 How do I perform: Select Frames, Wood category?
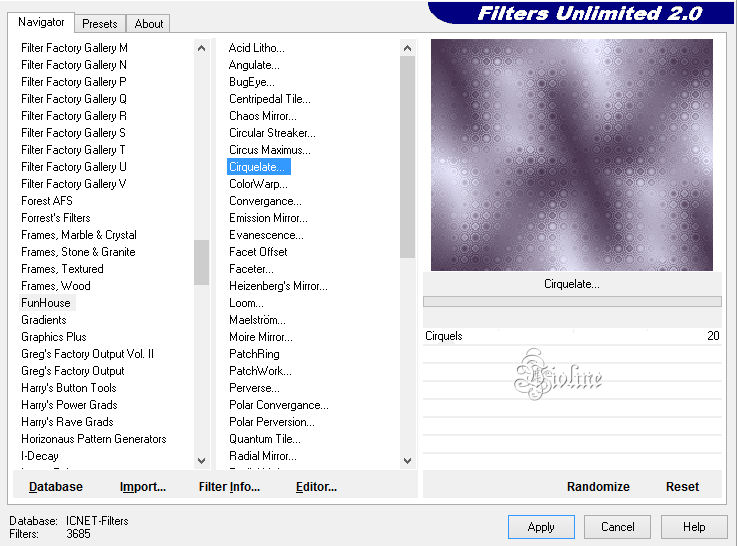55,286
